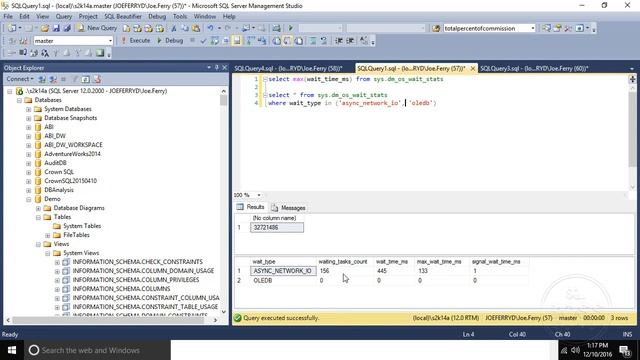Open the Help menu

click(x=229, y=16)
